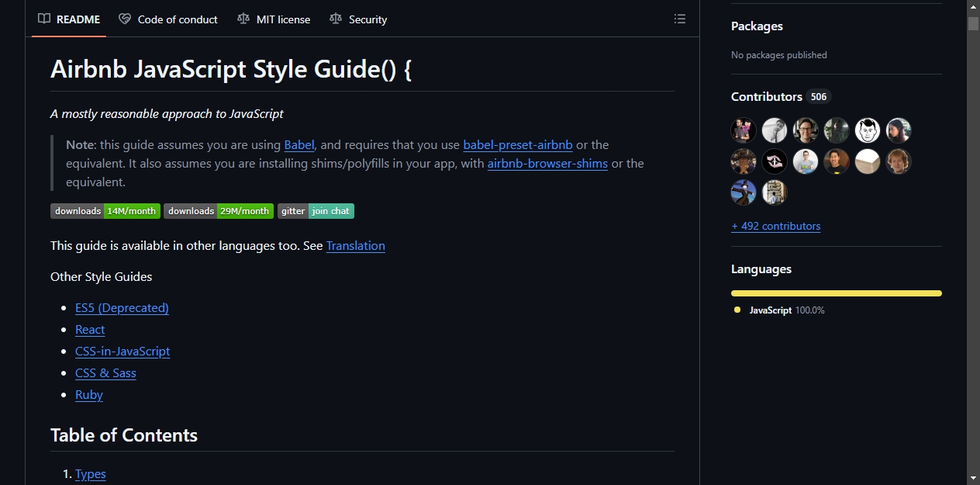Click the scrollbar up arrow

click(973, 6)
